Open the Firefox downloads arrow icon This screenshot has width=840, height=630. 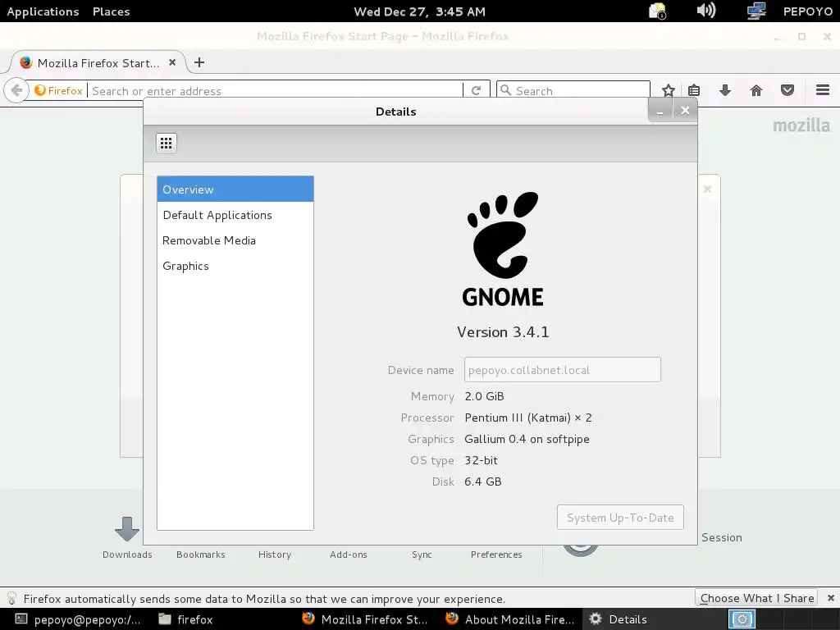[x=725, y=90]
